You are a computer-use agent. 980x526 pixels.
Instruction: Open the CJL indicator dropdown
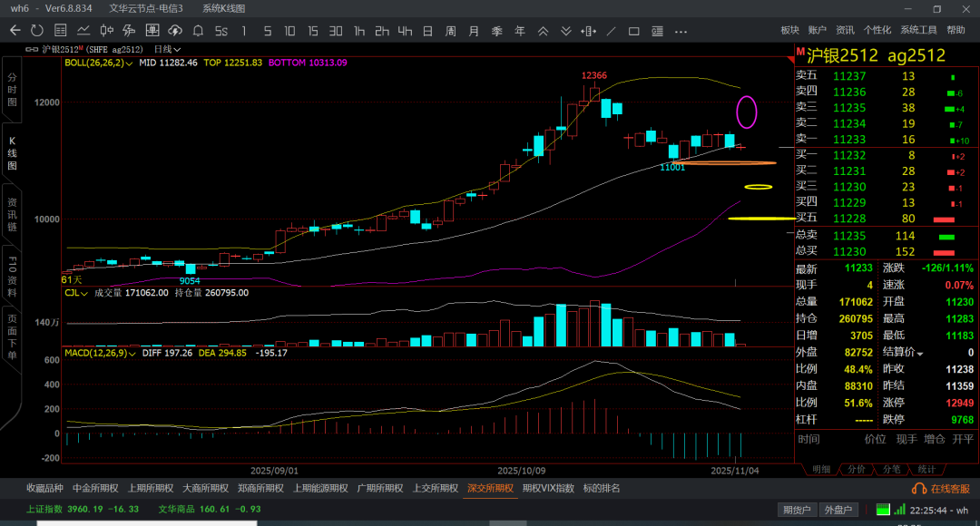click(x=75, y=292)
